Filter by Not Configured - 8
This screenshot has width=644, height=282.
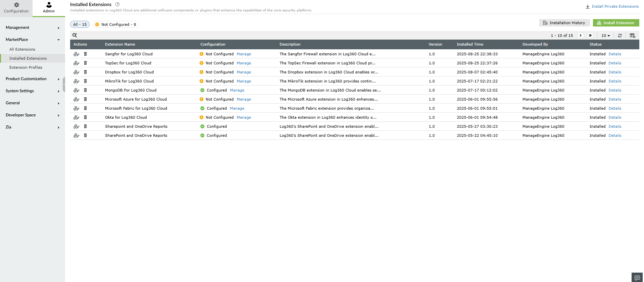[x=116, y=24]
